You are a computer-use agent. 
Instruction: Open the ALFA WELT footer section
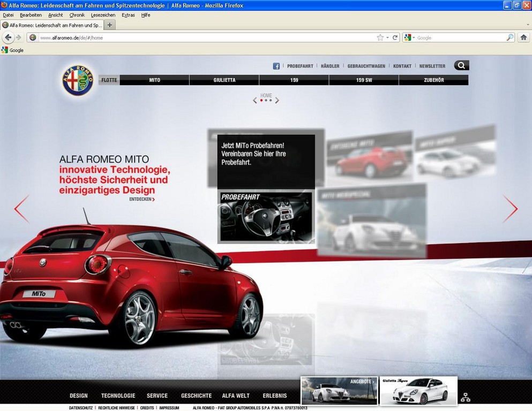pos(236,395)
